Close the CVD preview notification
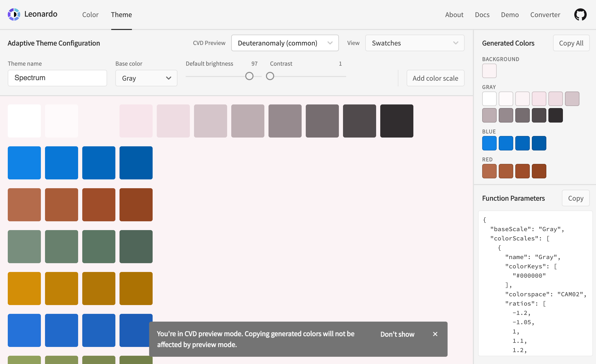Image resolution: width=596 pixels, height=364 pixels. pyautogui.click(x=435, y=334)
